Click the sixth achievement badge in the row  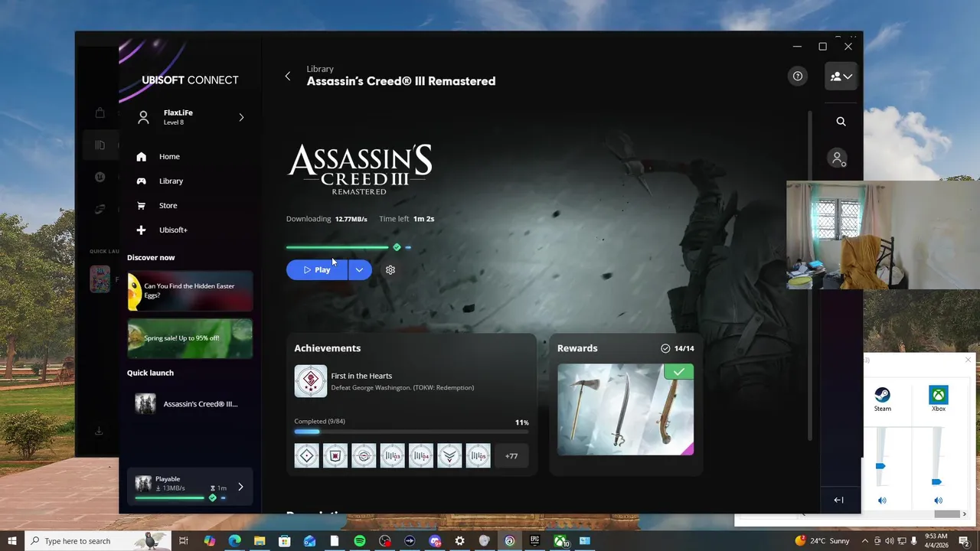coord(449,456)
